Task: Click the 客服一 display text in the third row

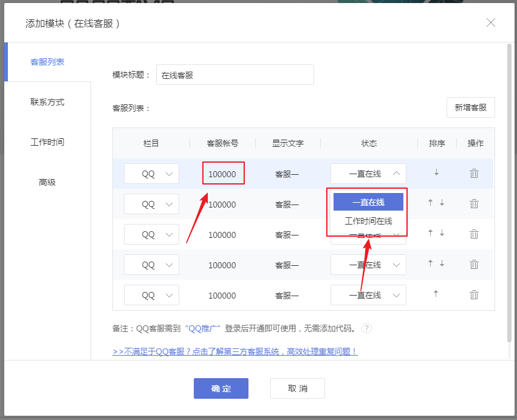Action: pos(287,234)
